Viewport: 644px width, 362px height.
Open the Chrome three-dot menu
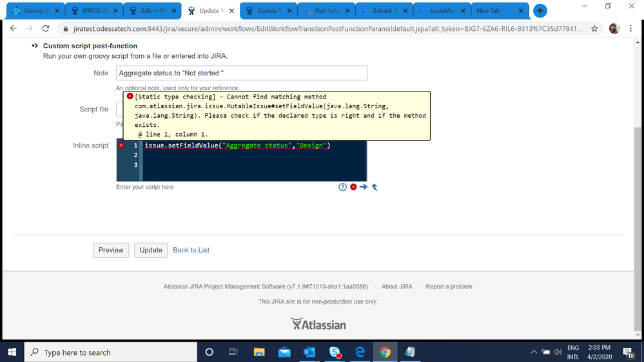pyautogui.click(x=631, y=29)
